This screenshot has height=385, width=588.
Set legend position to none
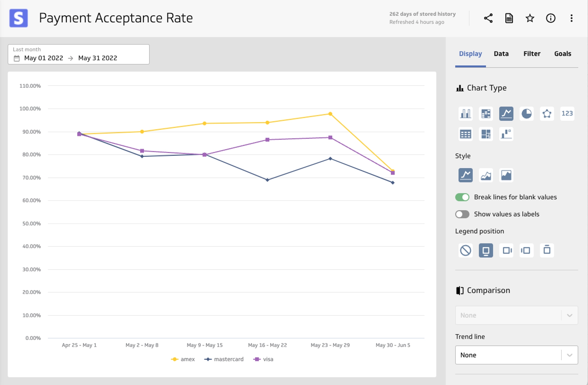[x=466, y=250]
